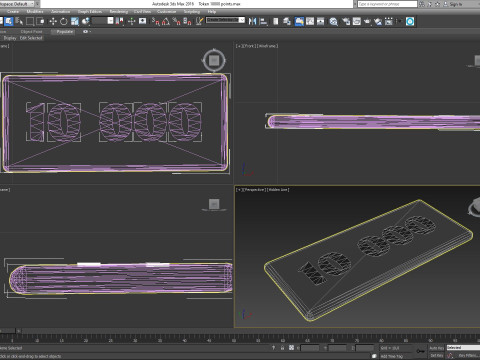Toggle the Auto Key button
This screenshot has width=480, height=360.
436,348
